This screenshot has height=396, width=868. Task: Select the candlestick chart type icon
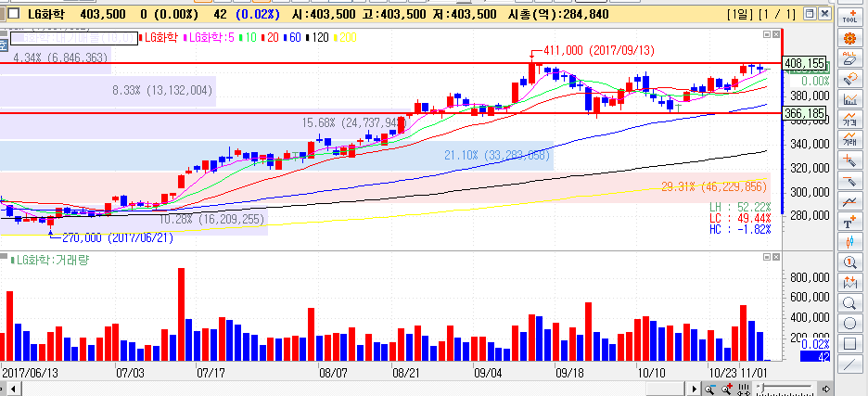click(x=849, y=241)
